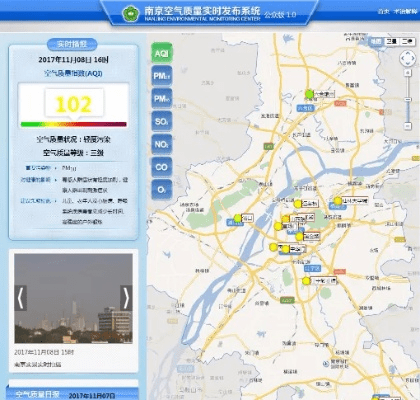Click the zoom level slider handle
420x400 pixels.
point(408,99)
